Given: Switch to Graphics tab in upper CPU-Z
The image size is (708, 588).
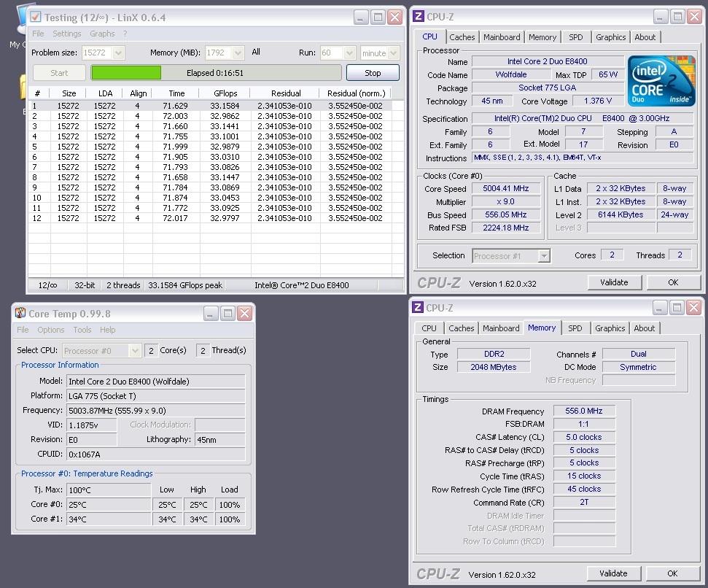Looking at the screenshot, I should coord(610,37).
